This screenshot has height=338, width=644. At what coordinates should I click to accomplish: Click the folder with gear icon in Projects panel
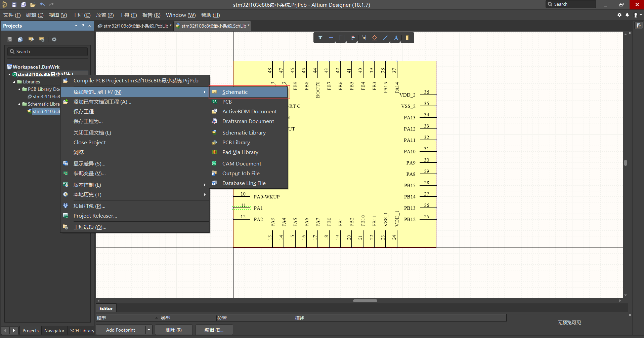tap(42, 39)
